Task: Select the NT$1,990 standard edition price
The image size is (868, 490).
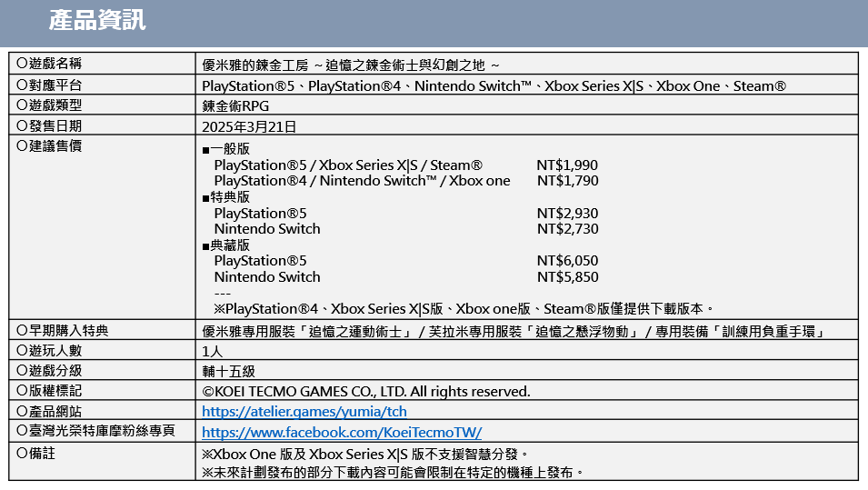Action: 567,165
